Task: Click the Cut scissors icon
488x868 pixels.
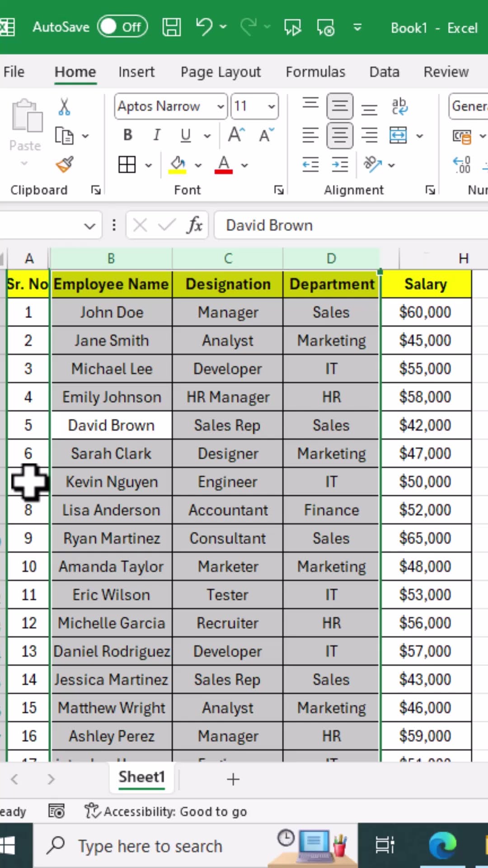Action: (x=64, y=107)
